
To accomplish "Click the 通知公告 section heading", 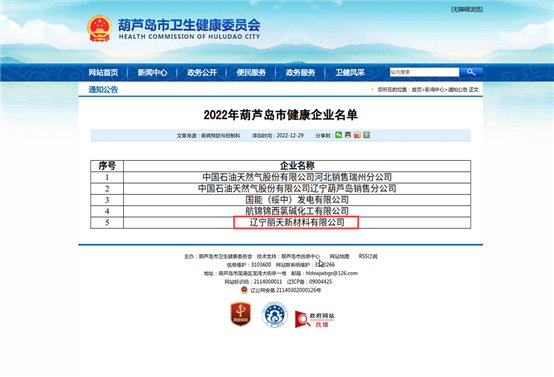I will (103, 89).
